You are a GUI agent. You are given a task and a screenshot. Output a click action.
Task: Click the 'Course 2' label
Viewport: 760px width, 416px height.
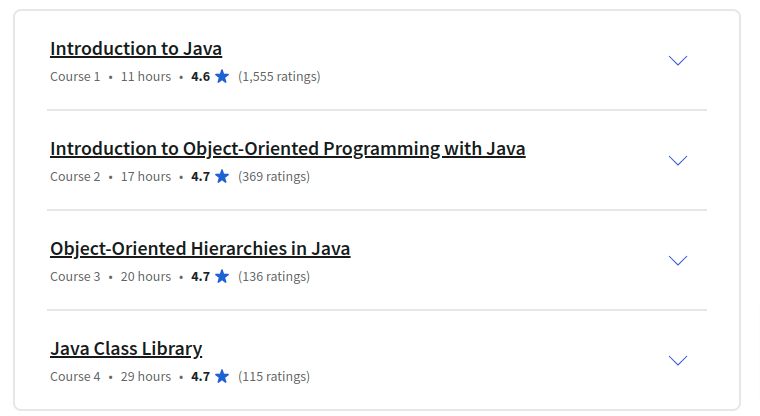click(x=75, y=176)
